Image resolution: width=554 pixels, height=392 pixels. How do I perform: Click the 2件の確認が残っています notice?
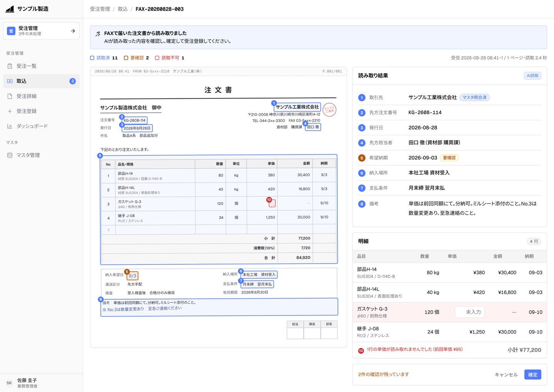pos(383,375)
